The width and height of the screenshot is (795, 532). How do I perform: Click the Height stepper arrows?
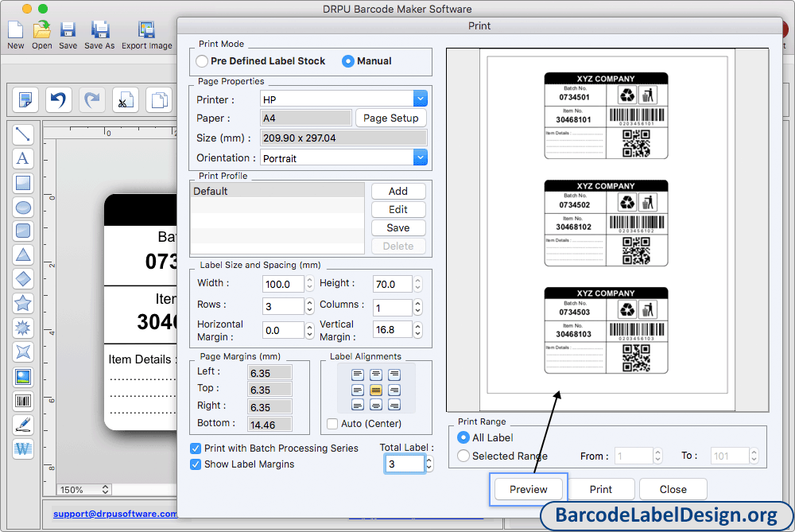point(418,284)
